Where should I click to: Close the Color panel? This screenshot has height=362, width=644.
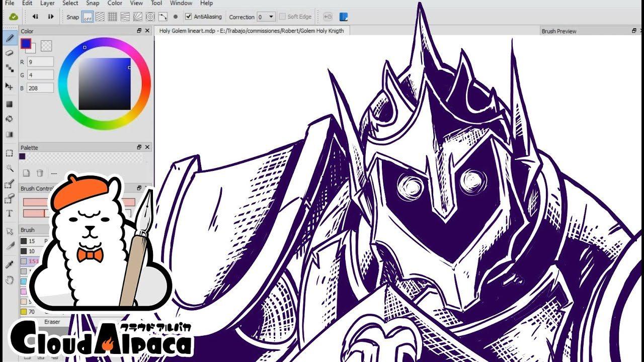point(147,31)
